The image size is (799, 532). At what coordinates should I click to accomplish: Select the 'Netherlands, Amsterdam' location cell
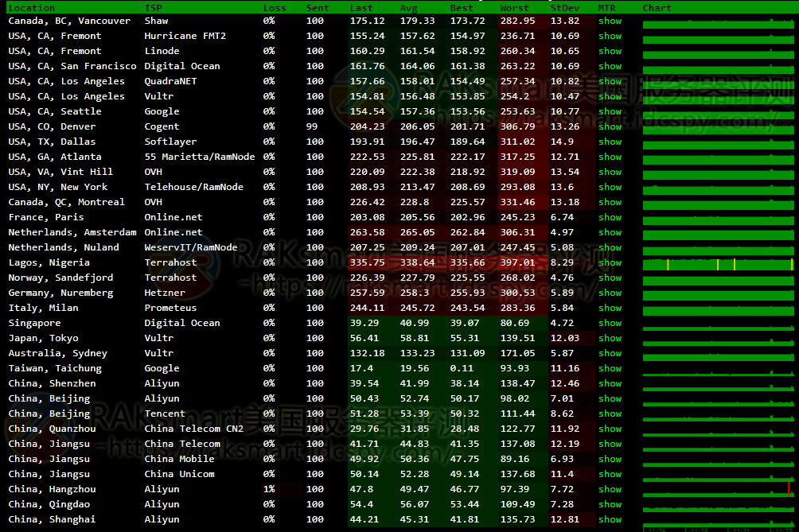pyautogui.click(x=72, y=232)
